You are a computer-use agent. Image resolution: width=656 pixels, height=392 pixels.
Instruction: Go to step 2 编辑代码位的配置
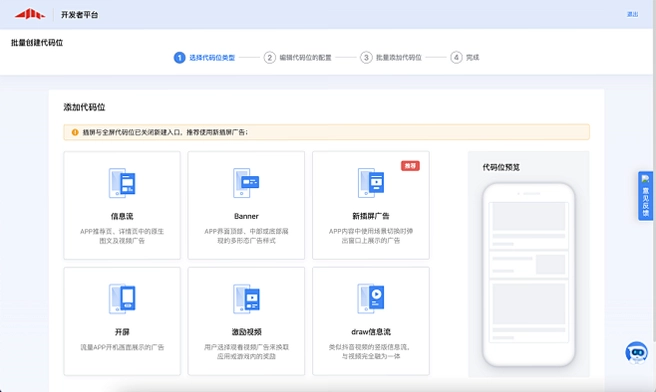point(297,57)
